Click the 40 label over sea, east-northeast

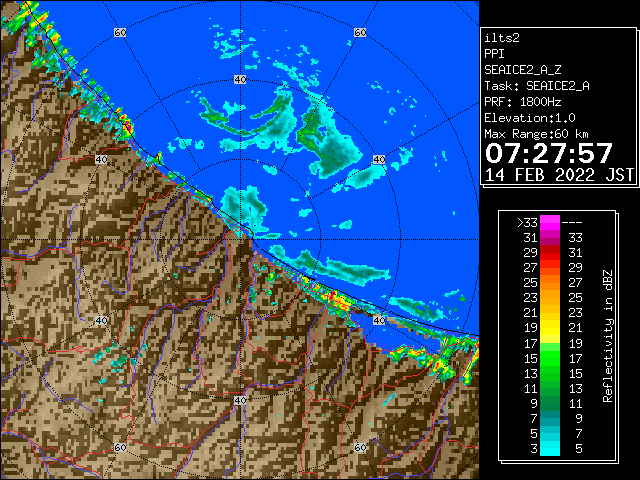click(379, 160)
